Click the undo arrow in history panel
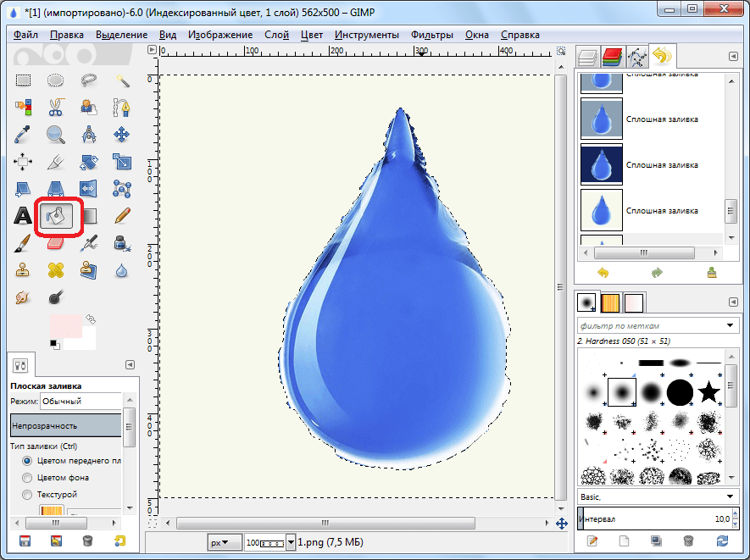This screenshot has height=560, width=750. (603, 273)
